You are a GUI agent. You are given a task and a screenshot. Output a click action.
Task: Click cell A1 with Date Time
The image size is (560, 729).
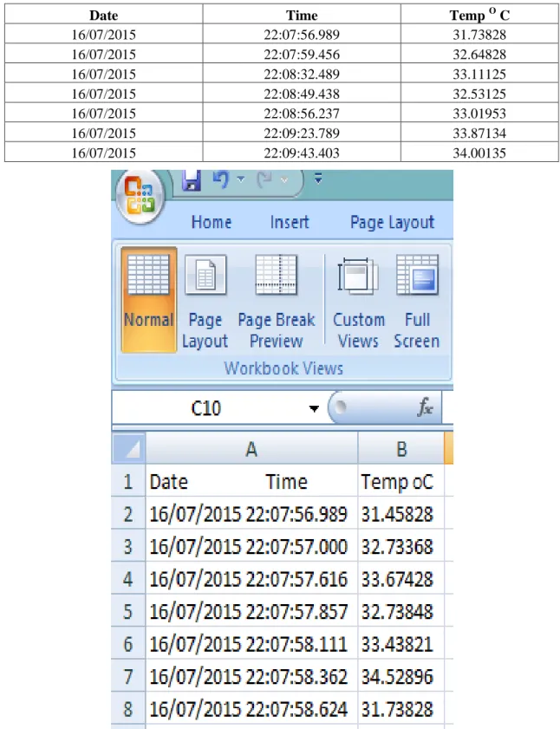pyautogui.click(x=251, y=481)
